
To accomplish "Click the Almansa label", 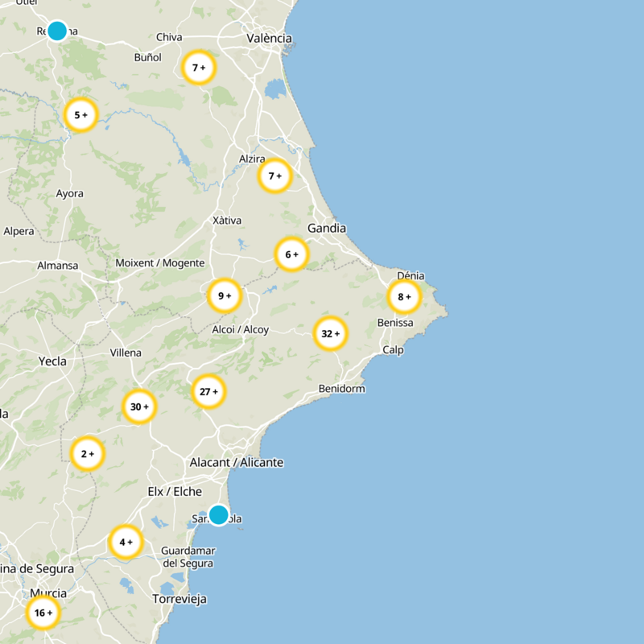I will pos(57,266).
